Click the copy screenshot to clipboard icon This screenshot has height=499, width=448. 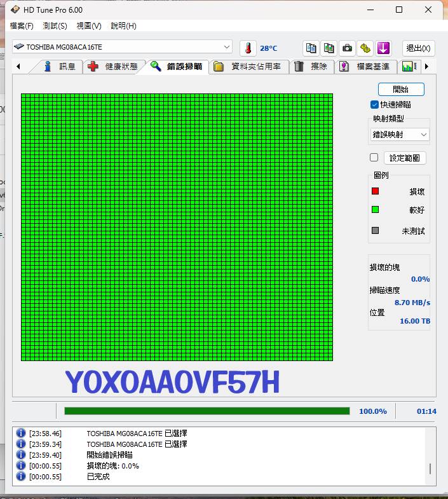pos(329,48)
